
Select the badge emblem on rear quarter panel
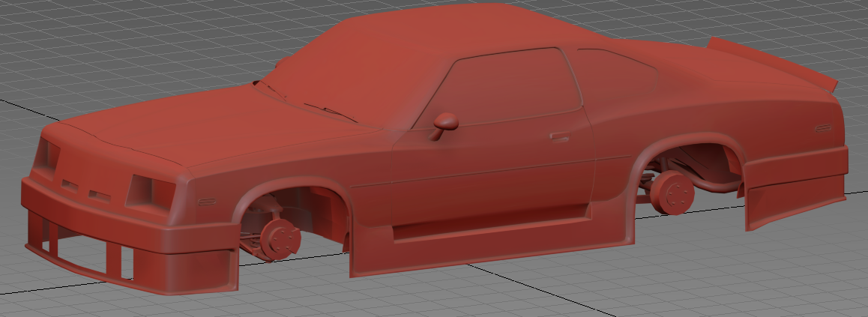824,128
